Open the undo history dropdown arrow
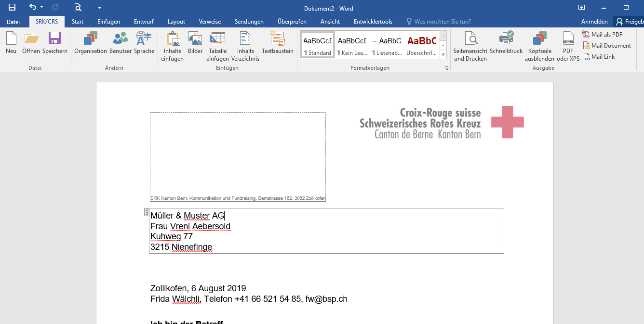This screenshot has height=324, width=644. tap(41, 7)
